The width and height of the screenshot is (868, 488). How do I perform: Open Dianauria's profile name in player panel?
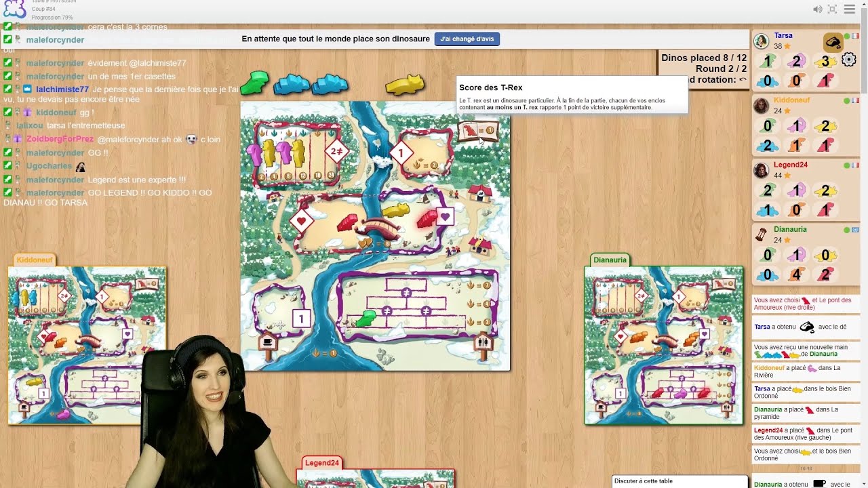point(790,229)
